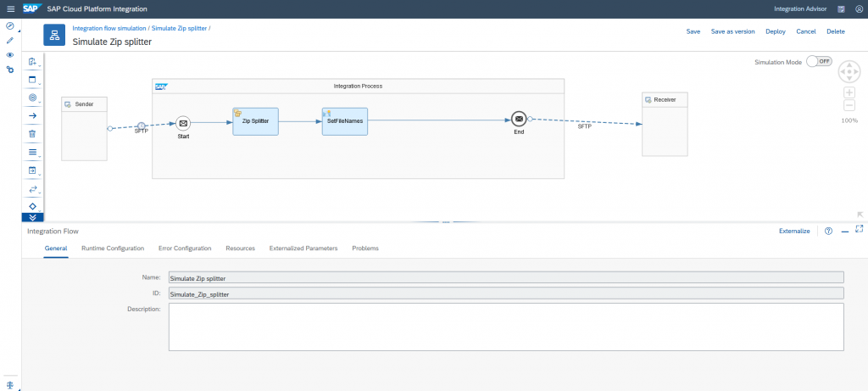Select the SetFileNames step
Screen dimensions: 868x391
(x=345, y=121)
